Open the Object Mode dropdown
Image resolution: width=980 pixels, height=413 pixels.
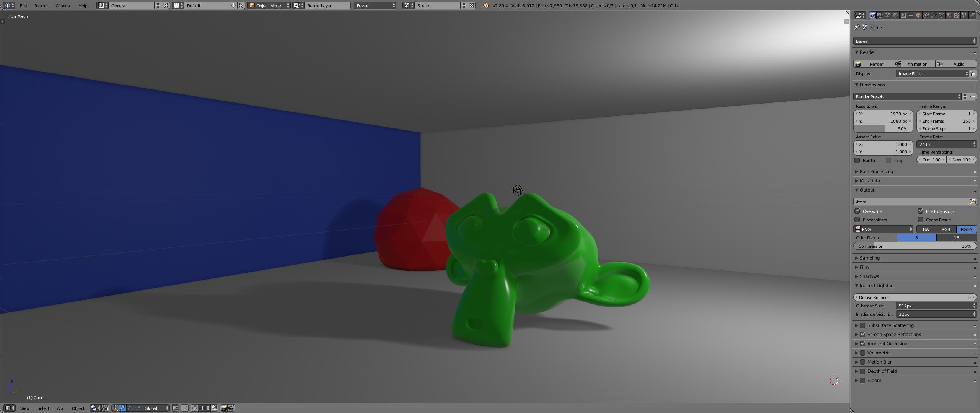click(269, 5)
